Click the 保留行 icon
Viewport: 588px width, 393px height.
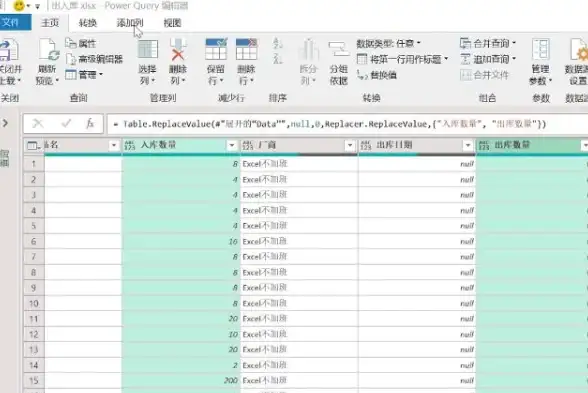(x=216, y=49)
